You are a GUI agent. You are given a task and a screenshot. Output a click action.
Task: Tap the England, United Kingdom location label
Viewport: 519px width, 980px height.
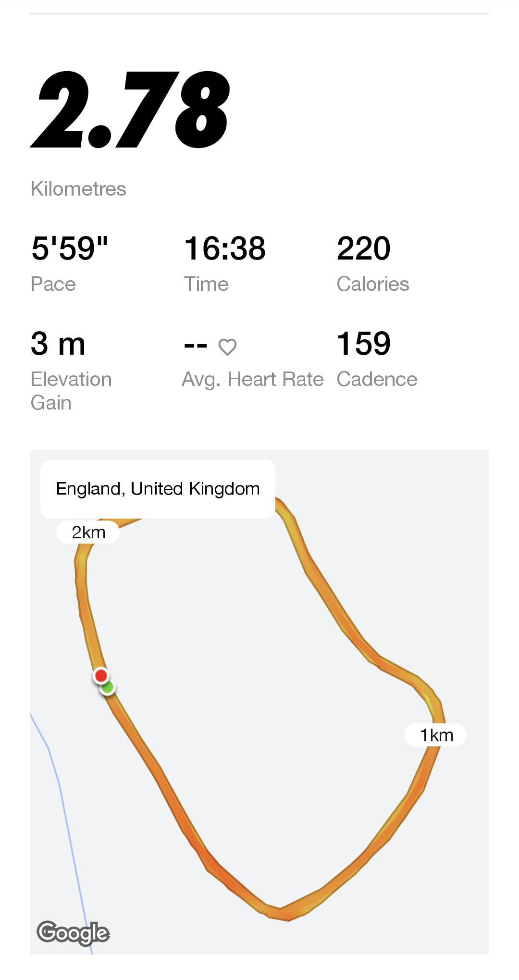158,489
